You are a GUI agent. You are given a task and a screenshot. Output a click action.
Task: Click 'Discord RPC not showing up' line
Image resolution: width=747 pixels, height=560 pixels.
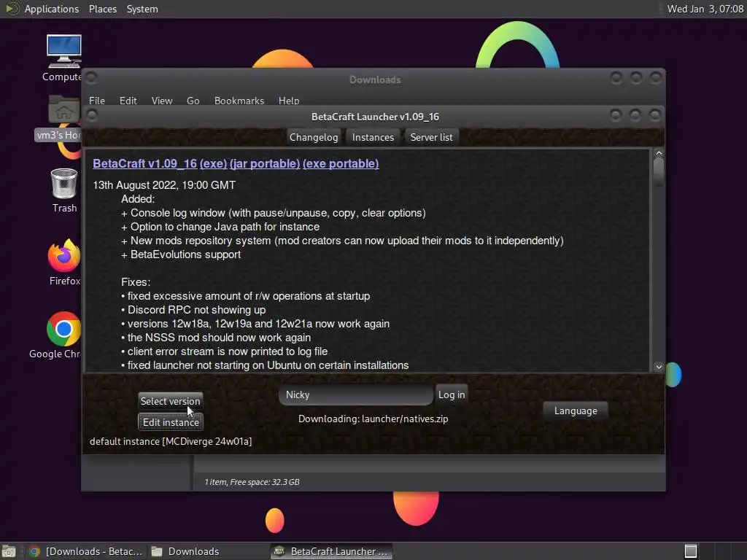(x=193, y=310)
